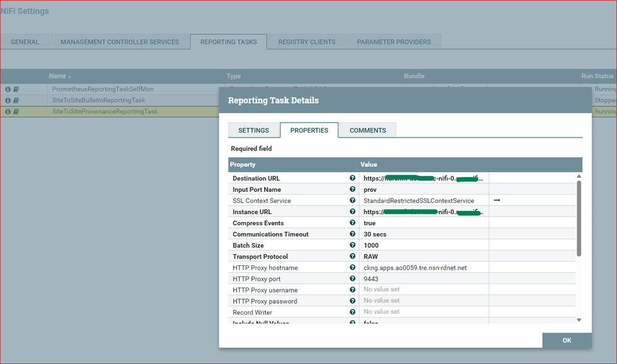Image resolution: width=617 pixels, height=364 pixels.
Task: Click the Batch Size value '1000'
Action: pos(371,246)
